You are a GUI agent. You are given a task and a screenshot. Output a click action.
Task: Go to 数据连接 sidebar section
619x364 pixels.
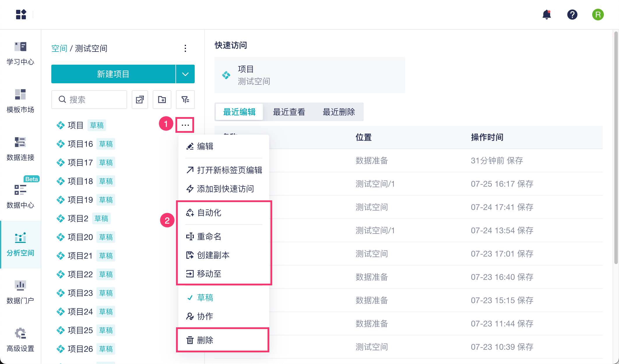point(20,149)
